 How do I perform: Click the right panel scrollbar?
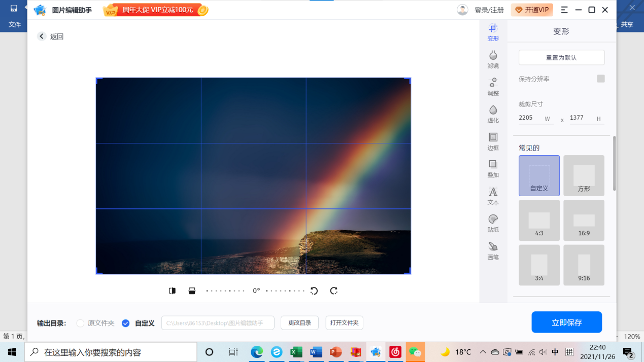point(615,163)
